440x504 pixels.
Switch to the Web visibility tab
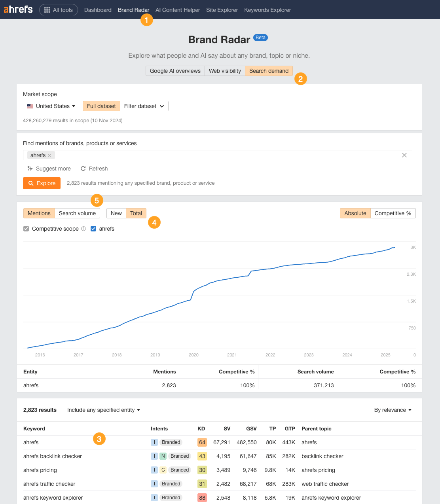[x=224, y=71]
